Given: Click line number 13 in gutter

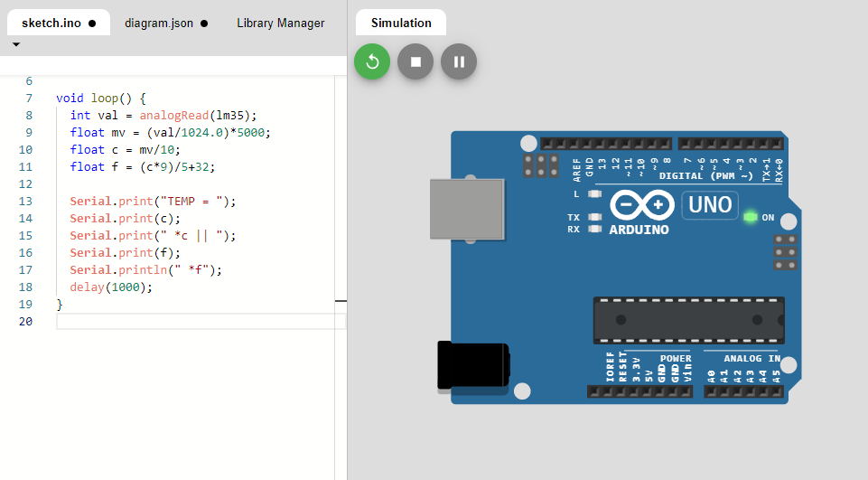Looking at the screenshot, I should click(26, 202).
